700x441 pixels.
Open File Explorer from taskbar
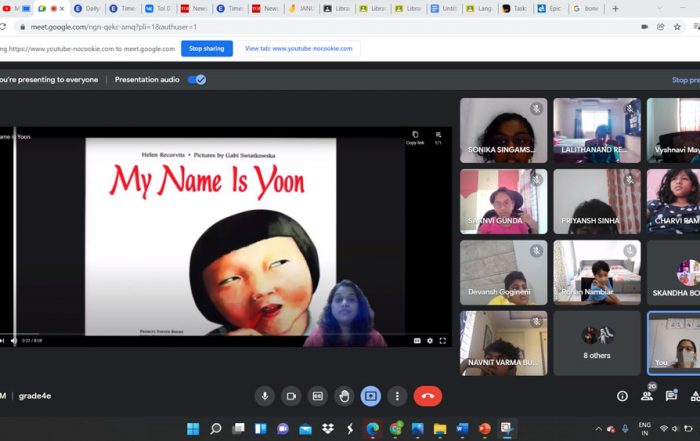click(440, 429)
